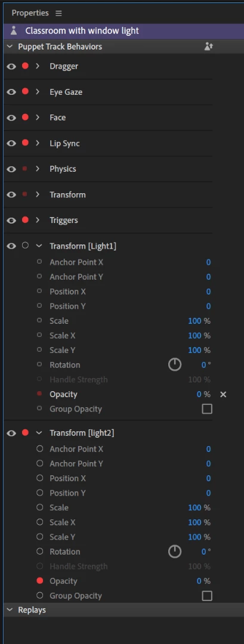Click the Rotation dial under Transform [light2]
Image resolution: width=244 pixels, height=644 pixels.
click(x=175, y=551)
